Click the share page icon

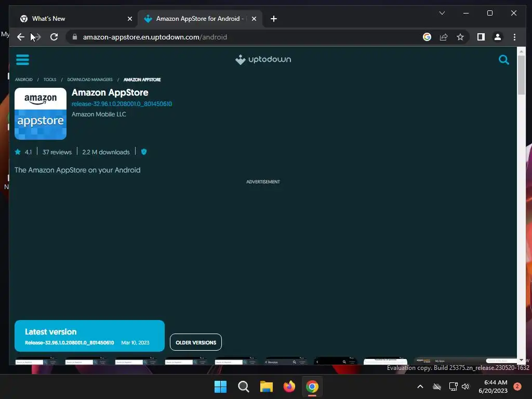coord(444,37)
